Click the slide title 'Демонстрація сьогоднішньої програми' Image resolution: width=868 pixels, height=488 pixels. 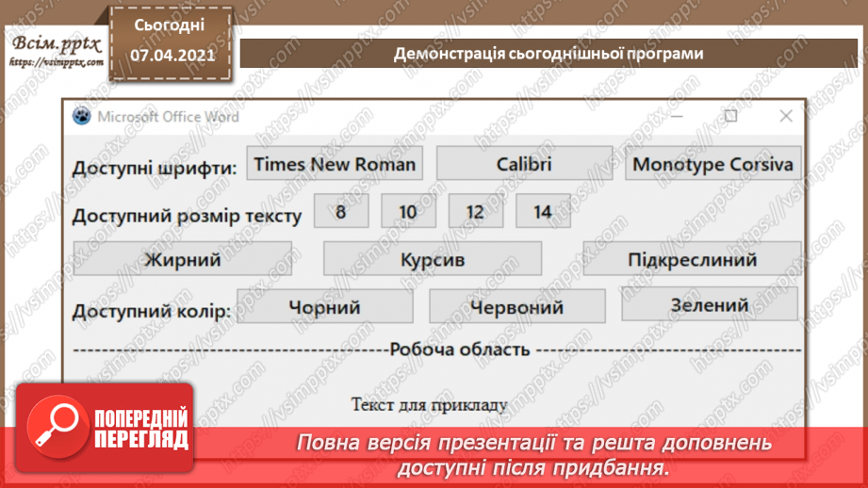pos(549,54)
